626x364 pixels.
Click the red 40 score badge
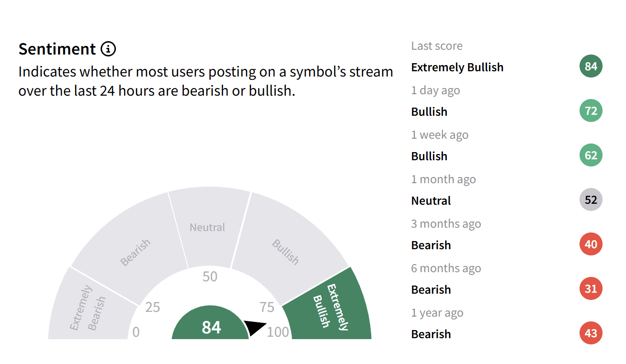[x=591, y=244]
